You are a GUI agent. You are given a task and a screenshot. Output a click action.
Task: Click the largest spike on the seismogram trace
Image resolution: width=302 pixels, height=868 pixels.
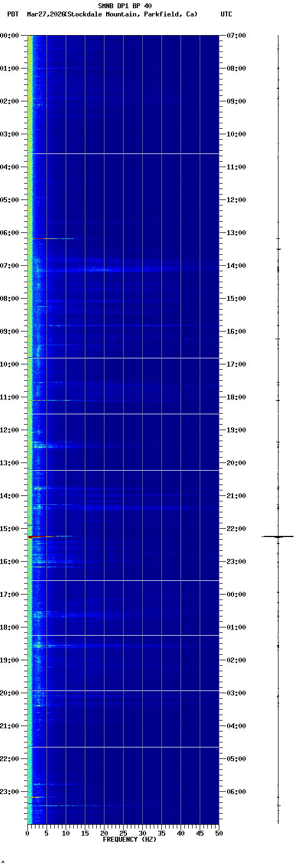click(x=278, y=536)
